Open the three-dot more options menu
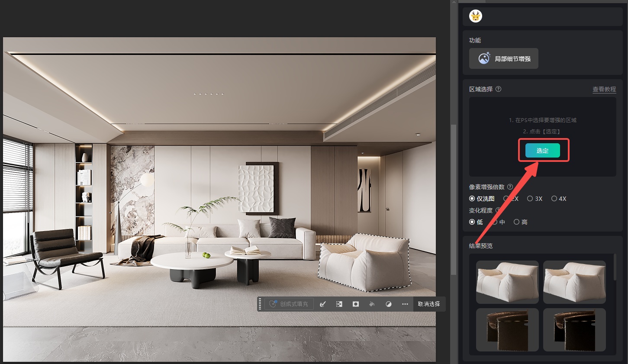This screenshot has width=628, height=364. [405, 304]
